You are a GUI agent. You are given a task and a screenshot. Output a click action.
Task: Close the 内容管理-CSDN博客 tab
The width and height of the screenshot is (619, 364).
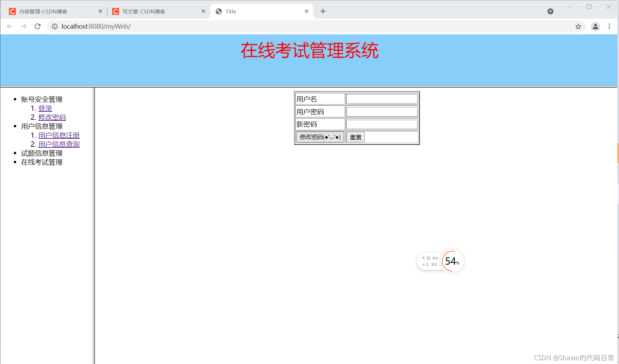(x=100, y=11)
